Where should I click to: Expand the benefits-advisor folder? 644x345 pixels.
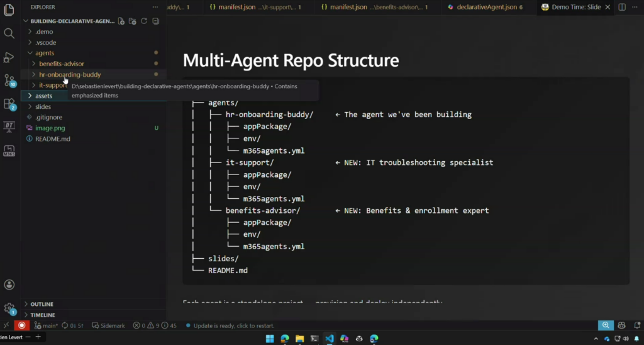[61, 64]
